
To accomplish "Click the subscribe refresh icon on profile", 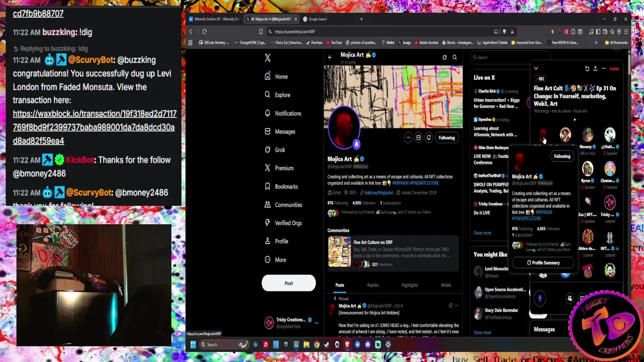I will click(429, 138).
